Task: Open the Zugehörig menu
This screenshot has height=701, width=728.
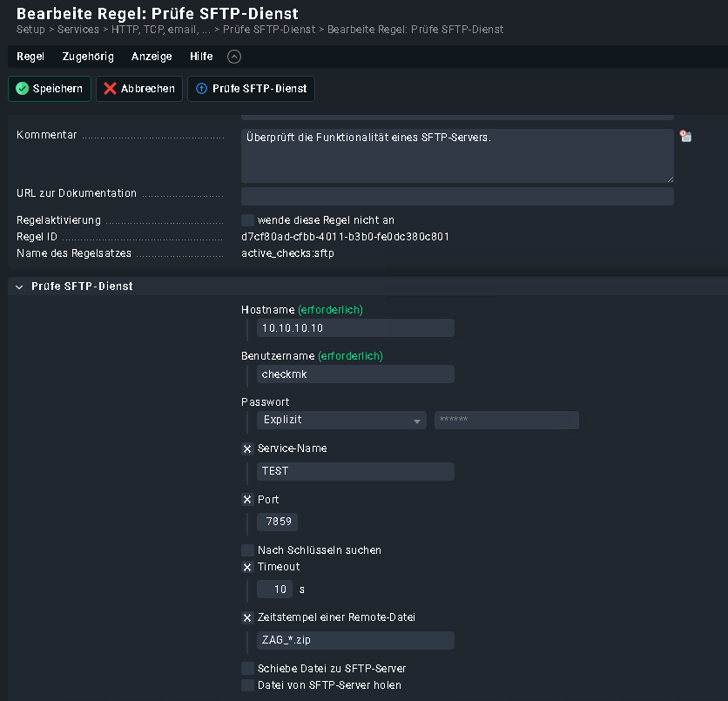Action: coord(88,57)
